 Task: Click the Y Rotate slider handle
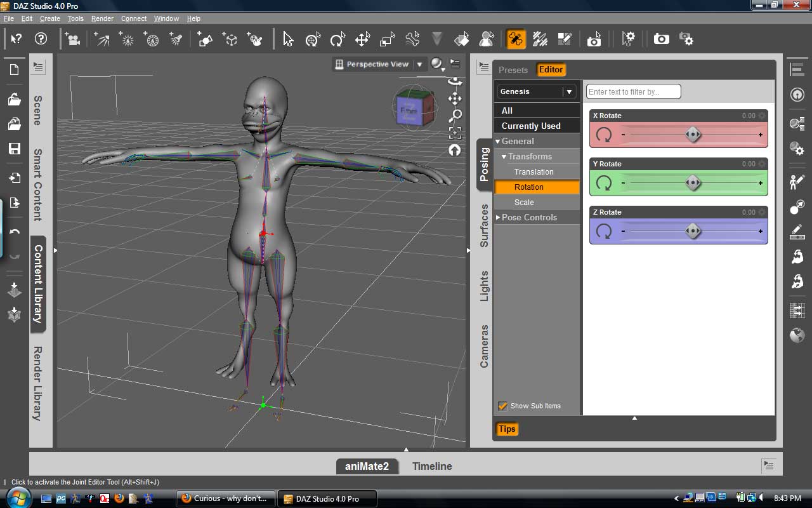[693, 184]
